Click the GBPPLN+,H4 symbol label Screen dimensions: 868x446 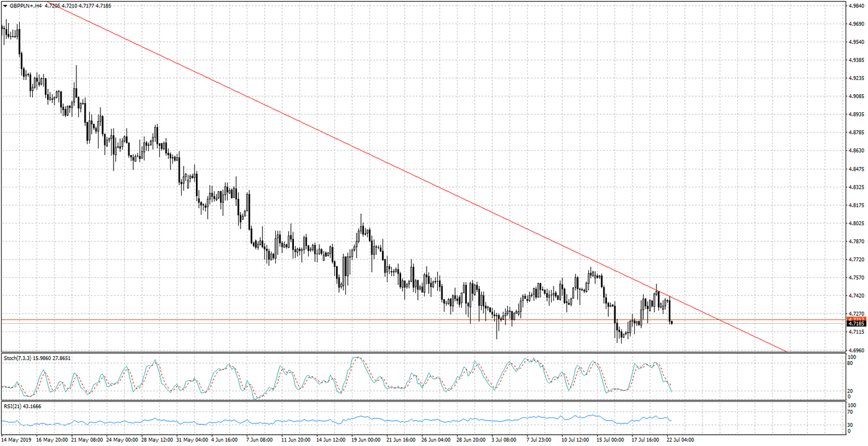[x=26, y=6]
